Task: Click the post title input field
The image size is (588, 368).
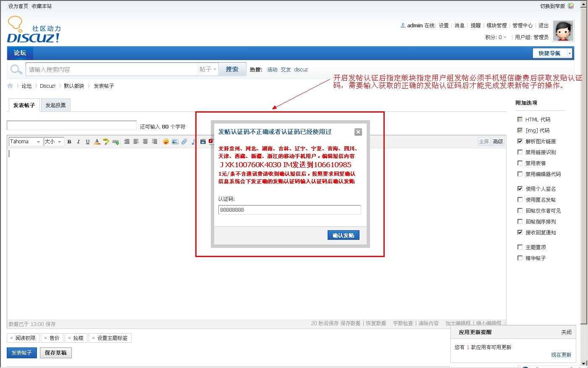Action: (72, 126)
